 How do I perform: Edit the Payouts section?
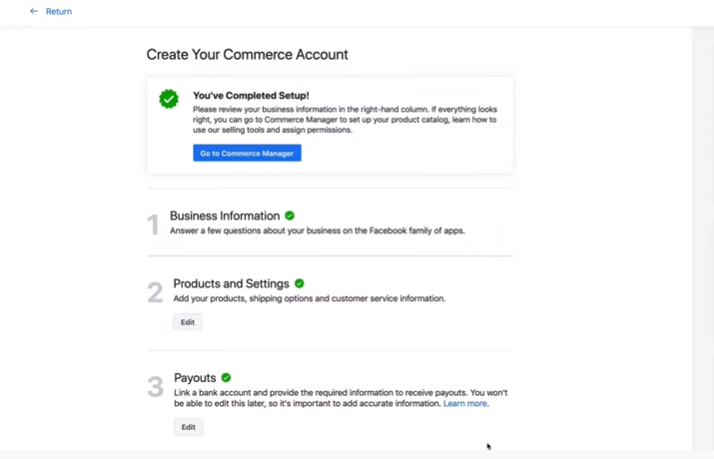pos(189,427)
